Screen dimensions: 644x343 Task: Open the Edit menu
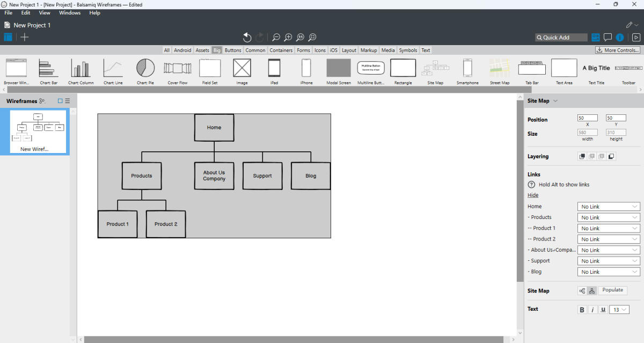[26, 13]
